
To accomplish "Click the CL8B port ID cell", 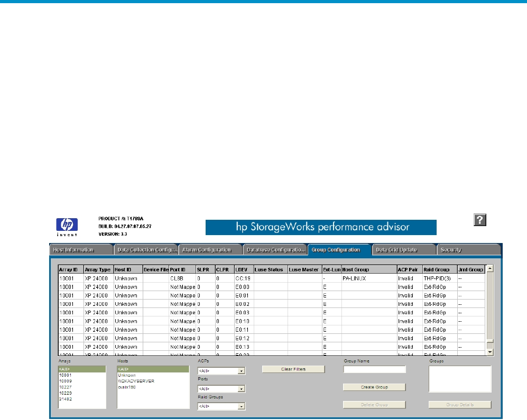I will click(182, 278).
